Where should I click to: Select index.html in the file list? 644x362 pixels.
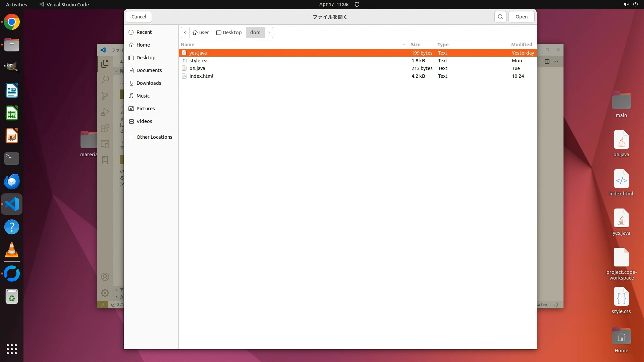201,76
